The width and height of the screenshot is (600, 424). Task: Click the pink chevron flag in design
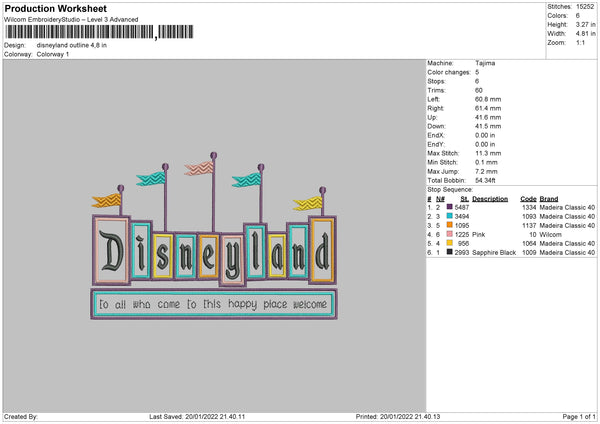pos(201,167)
